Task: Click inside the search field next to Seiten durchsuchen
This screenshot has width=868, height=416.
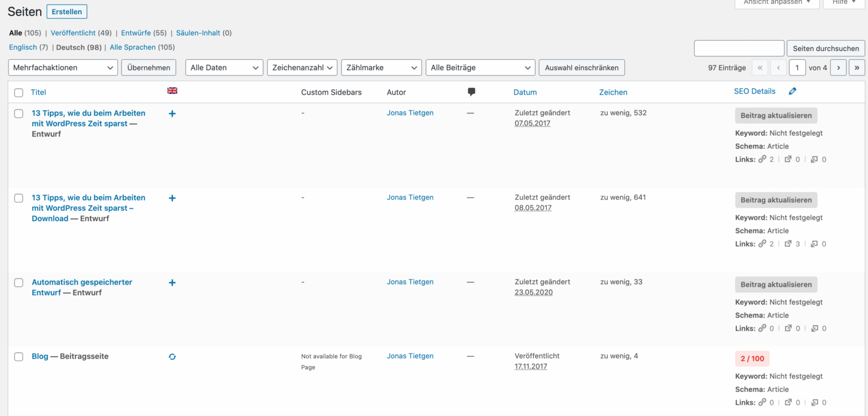Action: click(739, 48)
